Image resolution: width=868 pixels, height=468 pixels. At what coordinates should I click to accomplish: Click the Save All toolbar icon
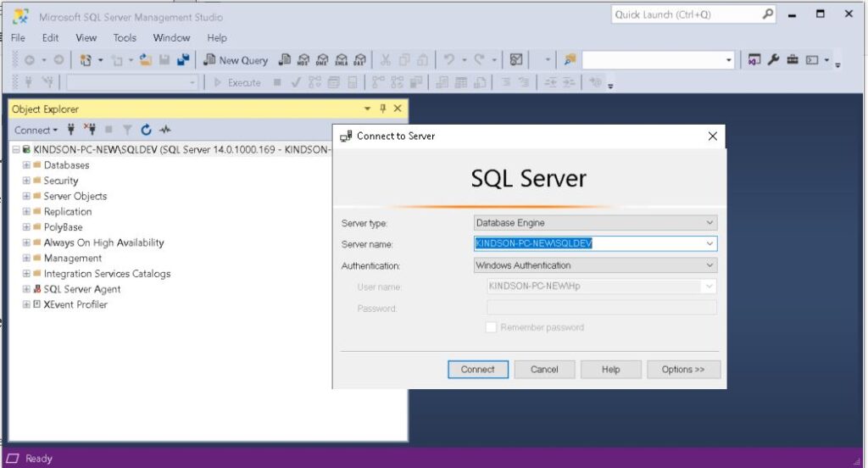tap(182, 60)
